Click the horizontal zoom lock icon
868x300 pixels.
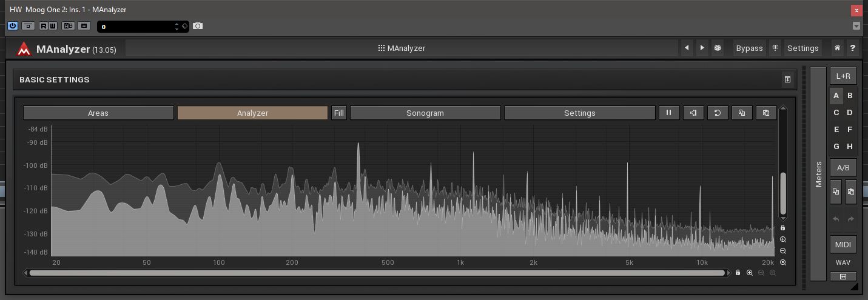pyautogui.click(x=738, y=273)
